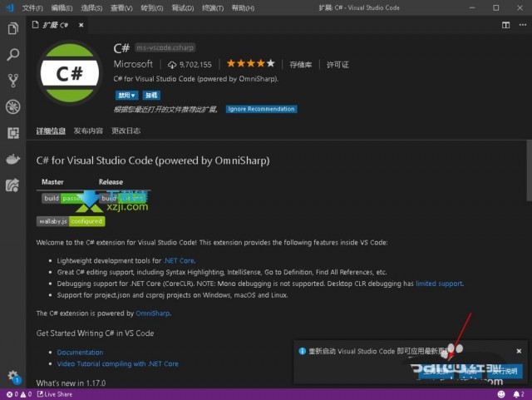Dismiss the restart notification with its X

(519, 351)
